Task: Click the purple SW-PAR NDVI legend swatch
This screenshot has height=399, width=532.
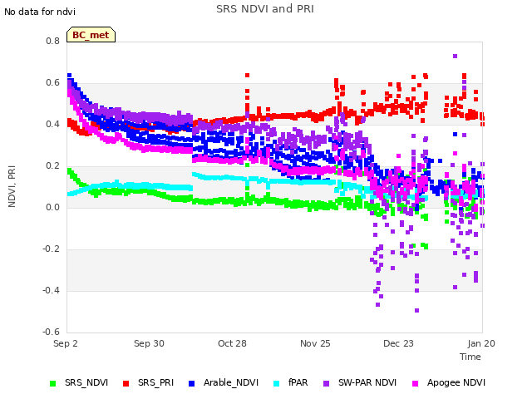Action: pos(326,383)
